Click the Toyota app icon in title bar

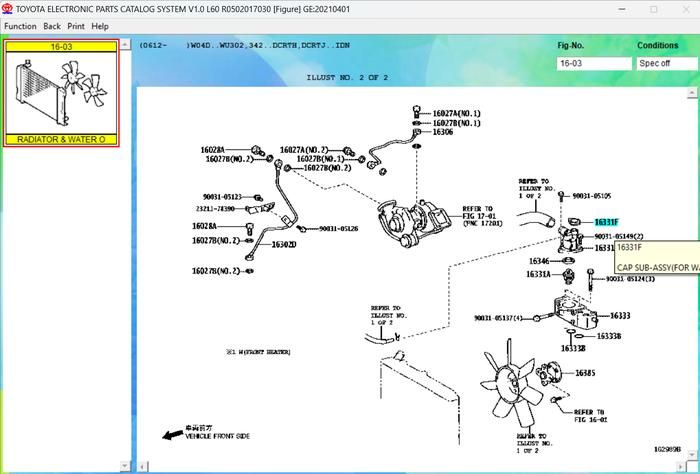click(7, 8)
